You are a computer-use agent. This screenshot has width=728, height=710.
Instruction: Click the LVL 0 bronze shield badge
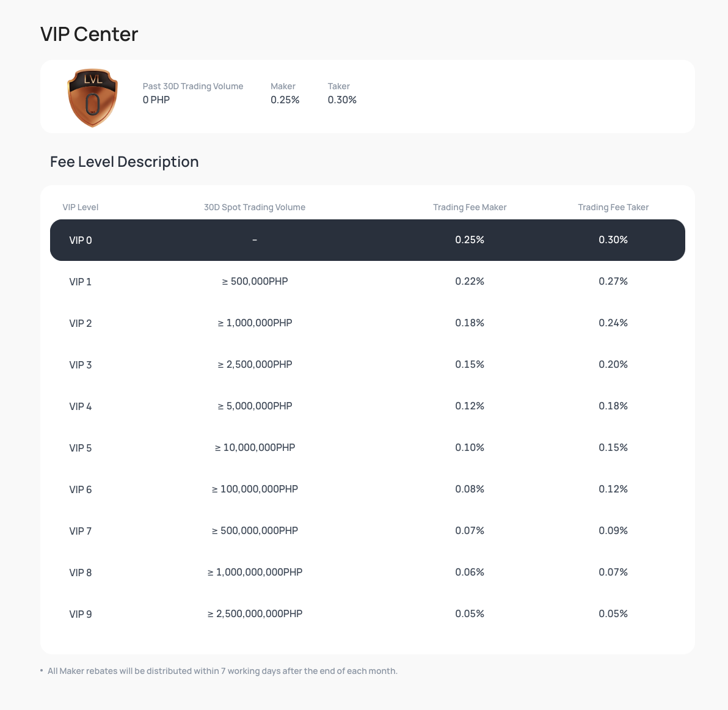click(92, 97)
